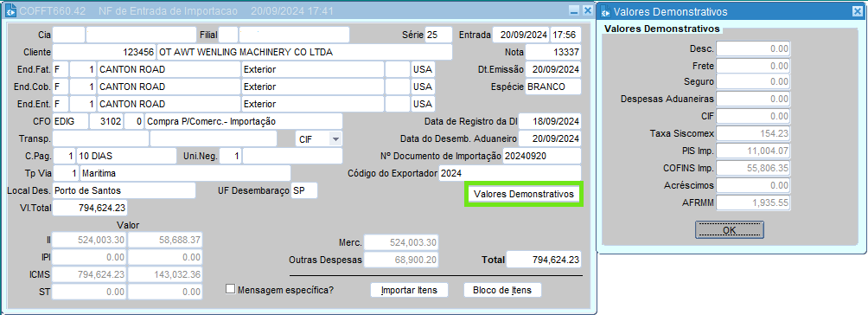868x315 pixels.
Task: Open the Valores Demonstrativos button
Action: tap(523, 194)
